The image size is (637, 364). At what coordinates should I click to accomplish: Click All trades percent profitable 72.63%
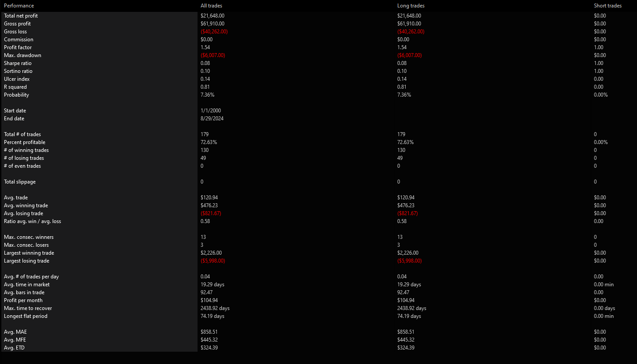209,142
